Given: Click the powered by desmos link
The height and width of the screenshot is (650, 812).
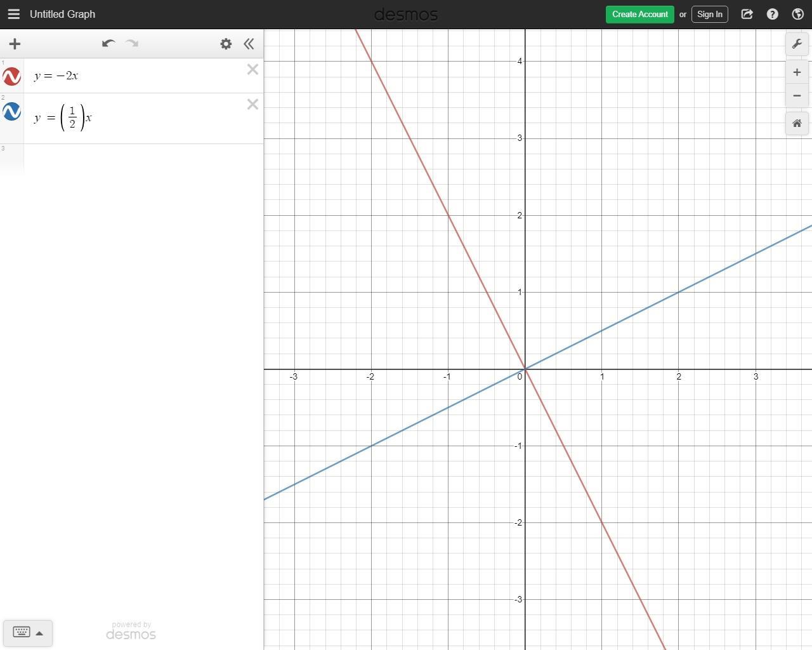Looking at the screenshot, I should (131, 631).
